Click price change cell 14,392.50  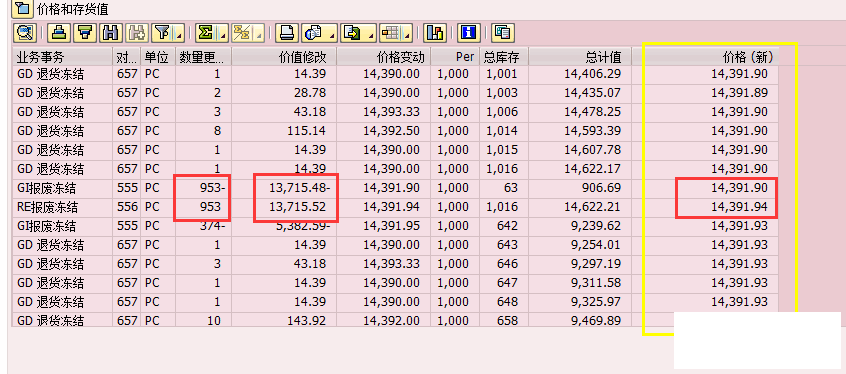coord(383,131)
